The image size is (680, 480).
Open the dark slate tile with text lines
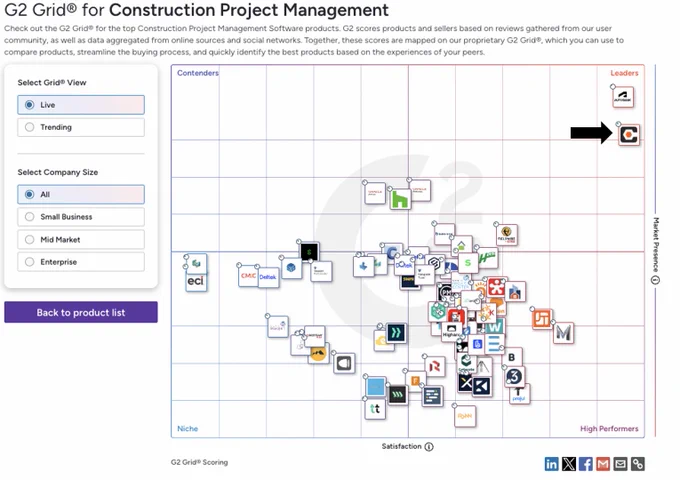click(432, 396)
